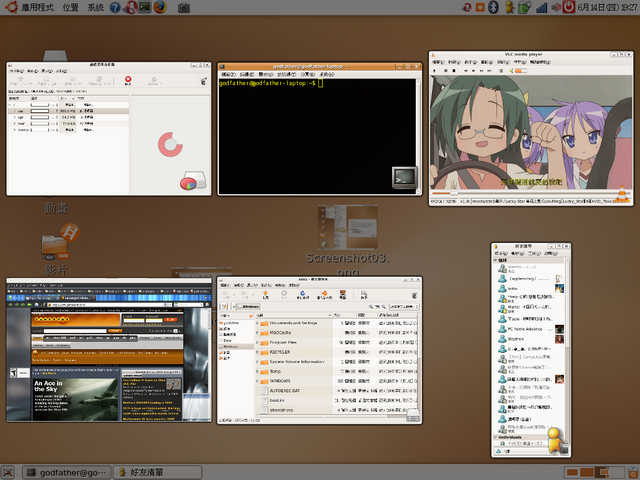Click the Up folder icon in file manager

tap(265, 294)
